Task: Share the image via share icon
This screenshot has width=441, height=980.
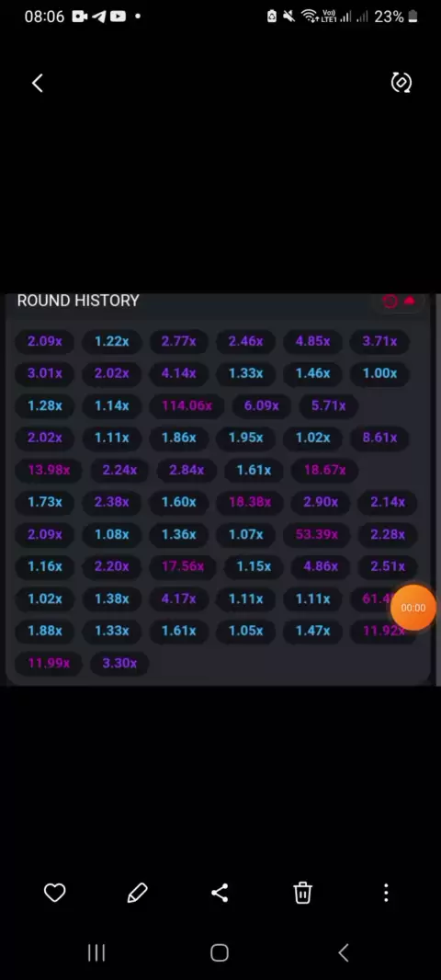Action: click(x=220, y=893)
